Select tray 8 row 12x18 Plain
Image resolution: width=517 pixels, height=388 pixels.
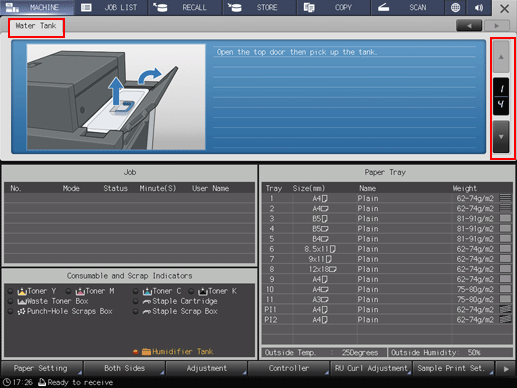click(x=387, y=269)
